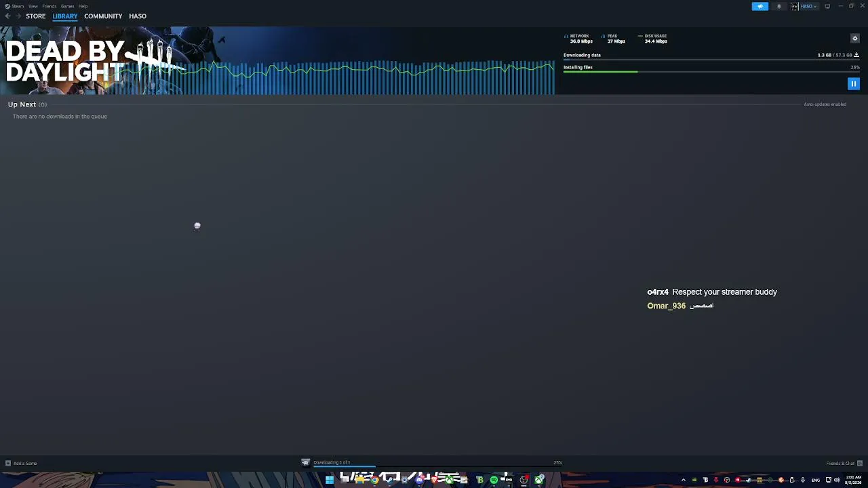Viewport: 868px width, 488px height.
Task: Click the Auto-updates enabled label
Action: coord(825,104)
